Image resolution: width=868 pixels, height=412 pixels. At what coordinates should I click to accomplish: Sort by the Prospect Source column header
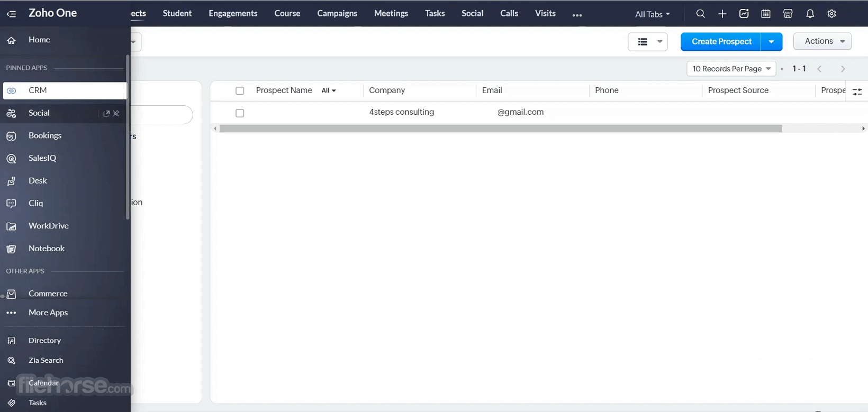738,90
